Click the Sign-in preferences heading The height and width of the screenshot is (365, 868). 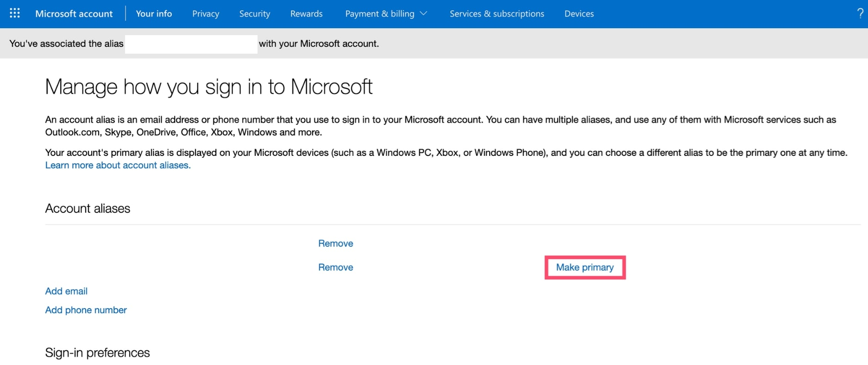[97, 353]
